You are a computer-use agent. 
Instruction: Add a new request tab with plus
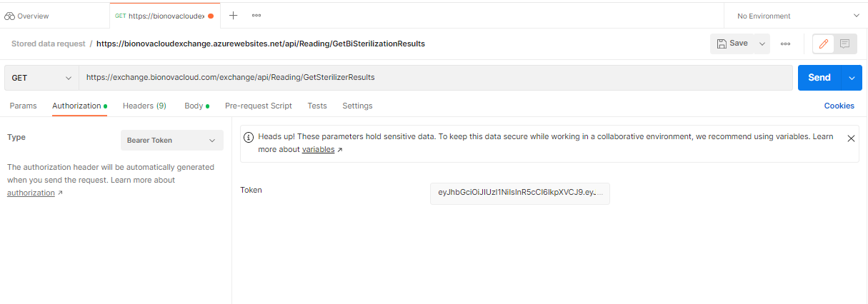click(x=233, y=15)
